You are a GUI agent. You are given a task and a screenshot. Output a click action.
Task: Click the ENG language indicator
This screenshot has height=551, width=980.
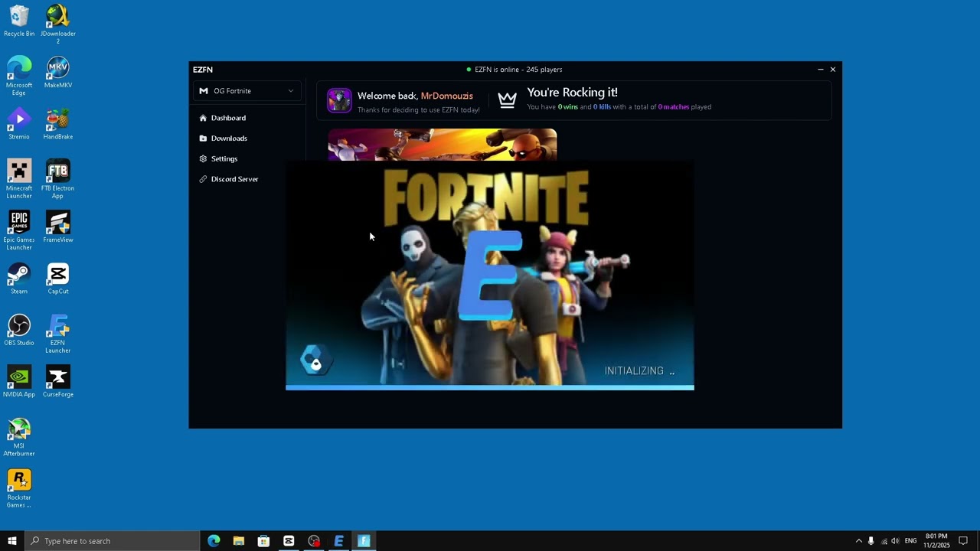[911, 541]
